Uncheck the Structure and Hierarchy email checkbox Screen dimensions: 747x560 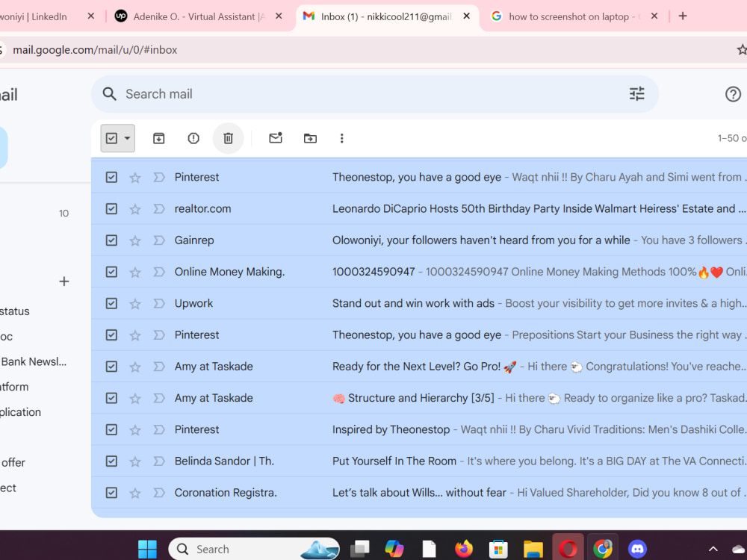click(111, 398)
